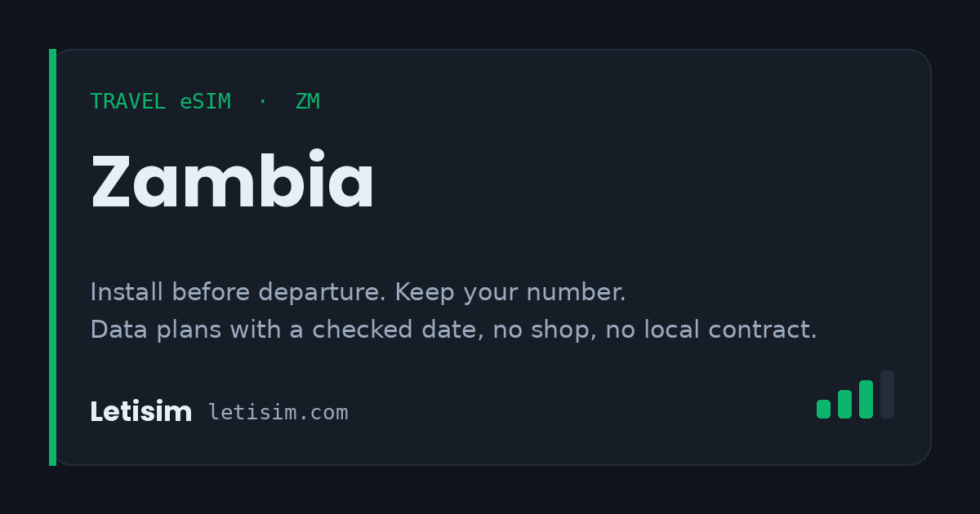Click the tallest green signal bar
Viewport: 980px width, 514px height.
[x=866, y=400]
